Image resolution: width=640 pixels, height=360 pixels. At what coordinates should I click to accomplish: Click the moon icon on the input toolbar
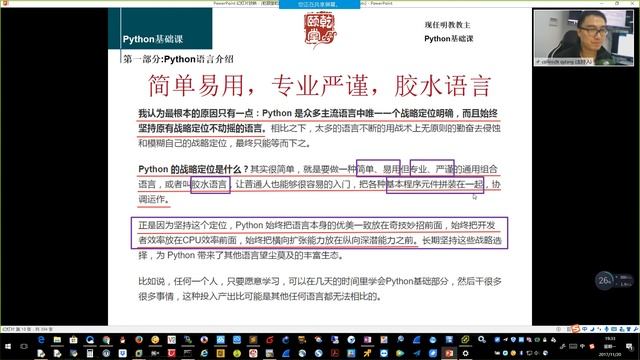coord(592,329)
